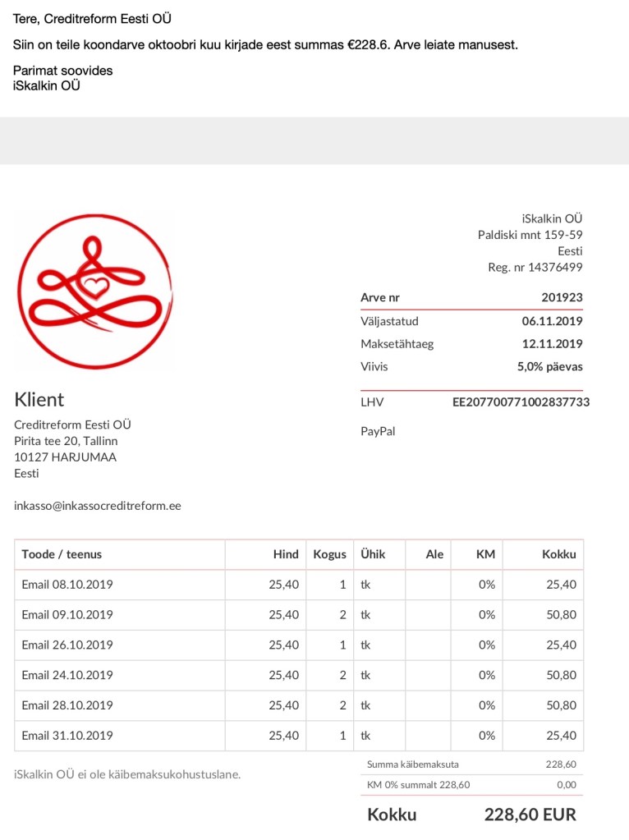
Task: Click the Väljastatud date 06.11.2019
Action: pos(552,321)
